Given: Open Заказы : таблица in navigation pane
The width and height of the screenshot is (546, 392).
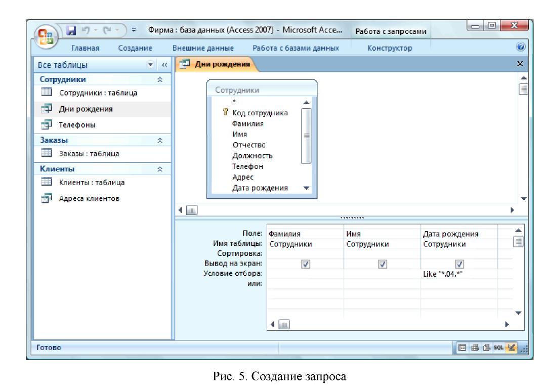Looking at the screenshot, I should point(89,154).
